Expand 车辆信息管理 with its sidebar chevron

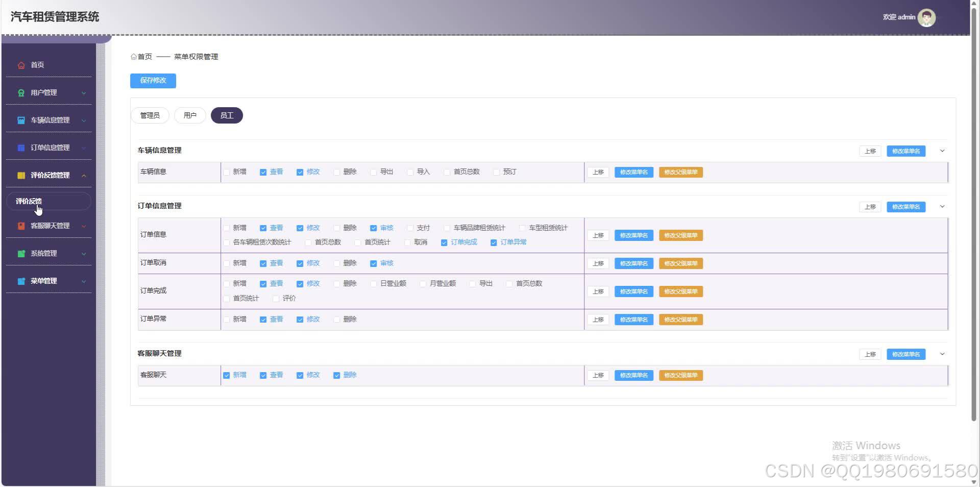point(84,120)
